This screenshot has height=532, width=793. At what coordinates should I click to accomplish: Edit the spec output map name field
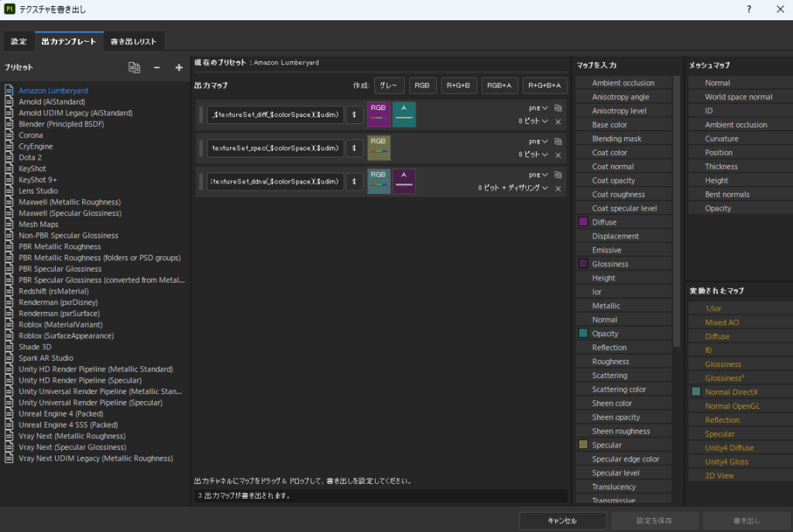coord(275,148)
